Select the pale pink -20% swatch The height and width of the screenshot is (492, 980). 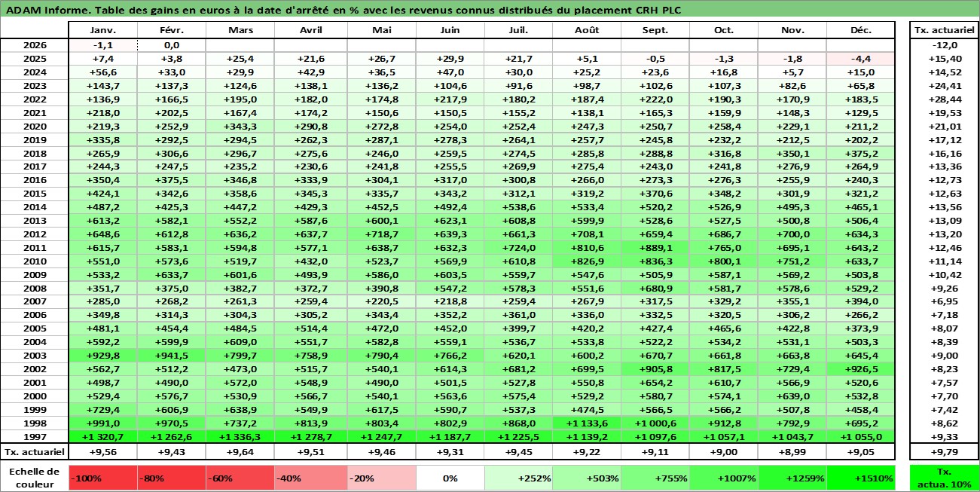click(381, 478)
